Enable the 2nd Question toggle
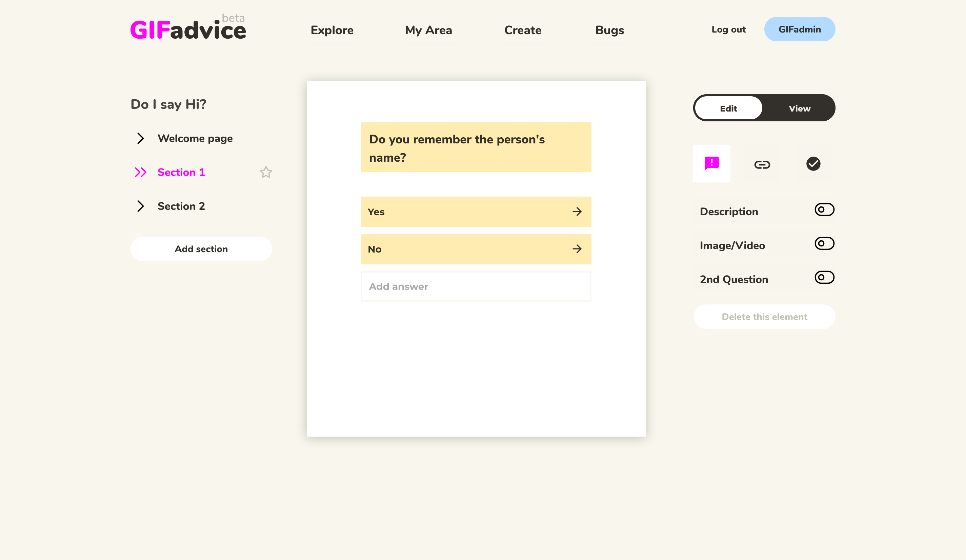Viewport: 966px width, 560px height. (824, 278)
